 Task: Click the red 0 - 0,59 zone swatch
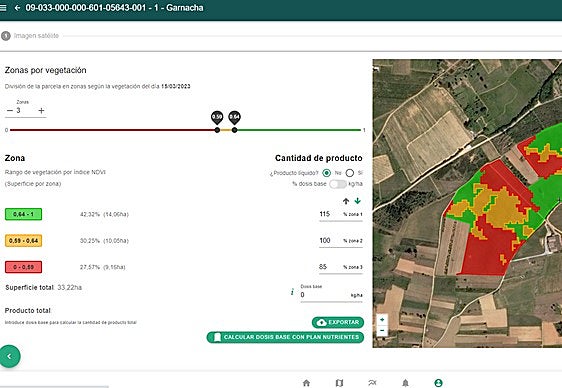[23, 267]
